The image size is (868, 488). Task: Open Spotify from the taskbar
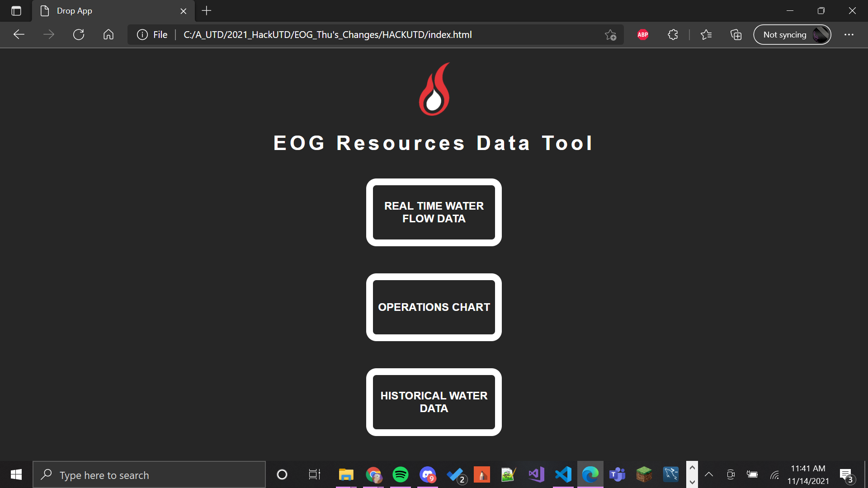click(400, 475)
